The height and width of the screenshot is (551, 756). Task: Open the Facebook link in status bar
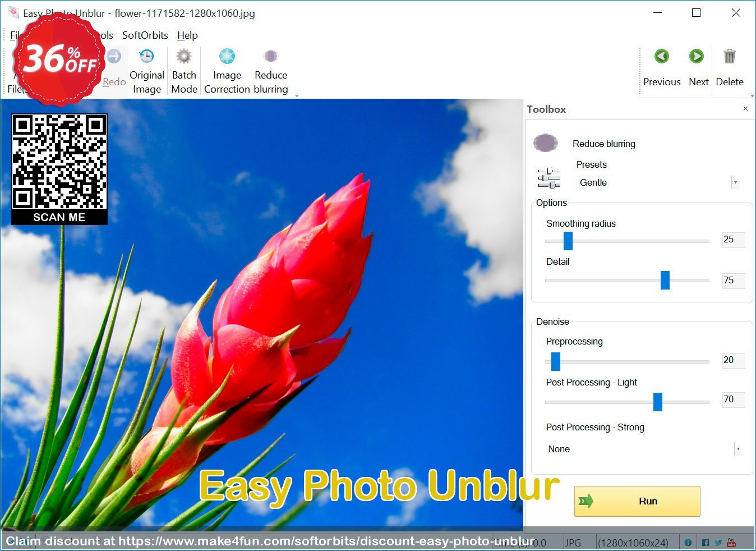coord(706,543)
